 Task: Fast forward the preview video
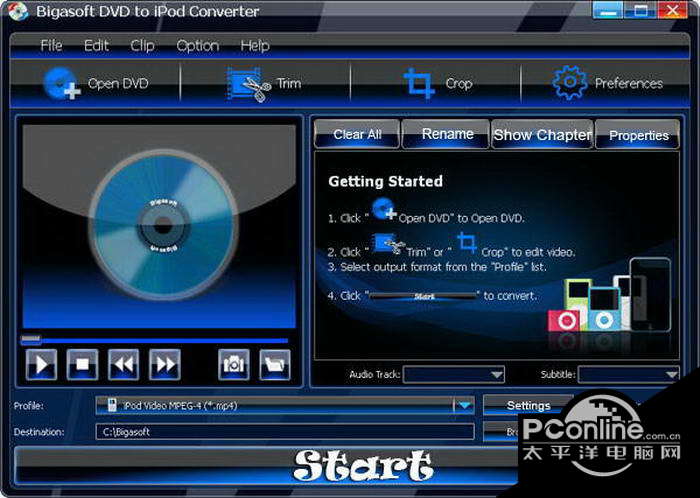pos(165,365)
